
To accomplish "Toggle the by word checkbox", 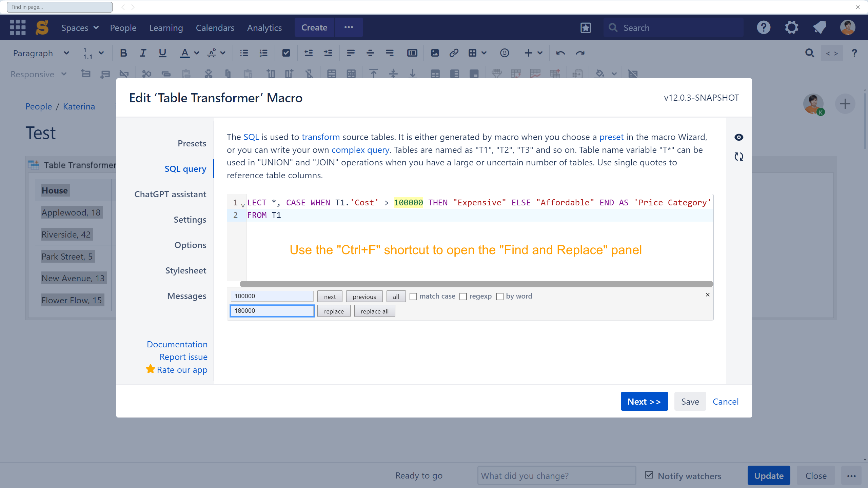I will (499, 297).
